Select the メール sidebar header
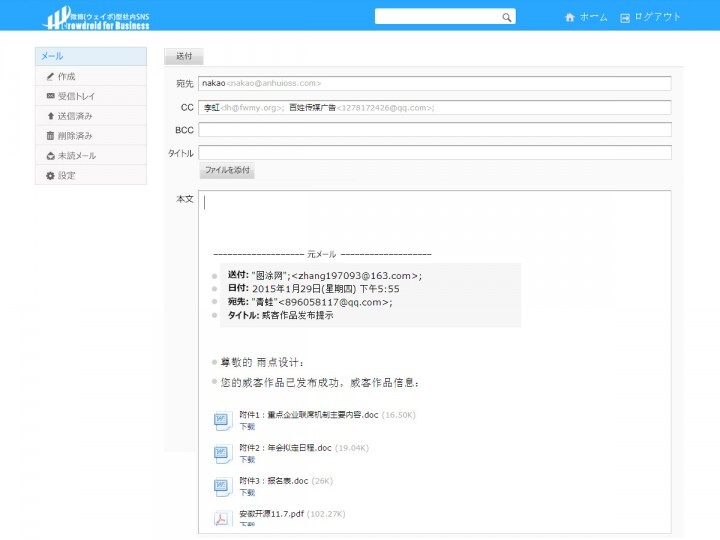 click(90, 56)
